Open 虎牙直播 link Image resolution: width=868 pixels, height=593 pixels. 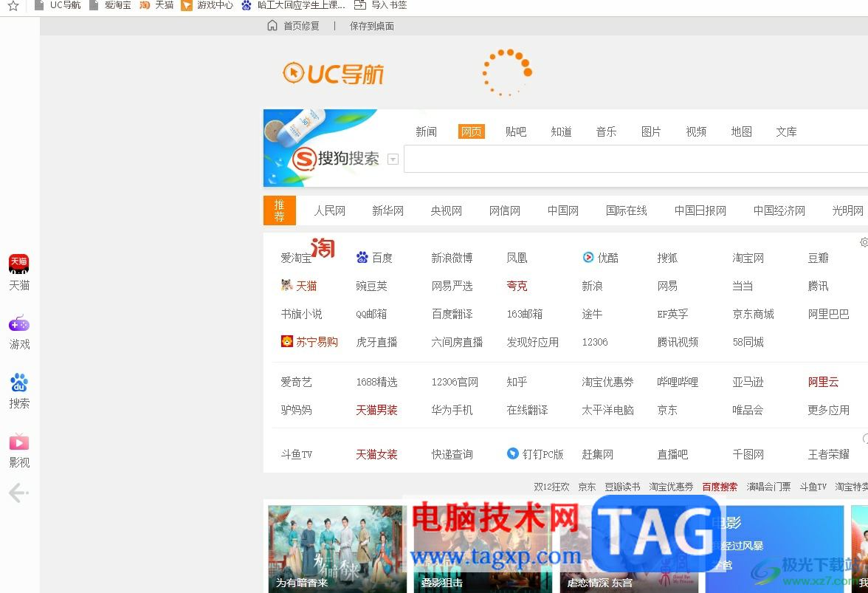pos(377,342)
